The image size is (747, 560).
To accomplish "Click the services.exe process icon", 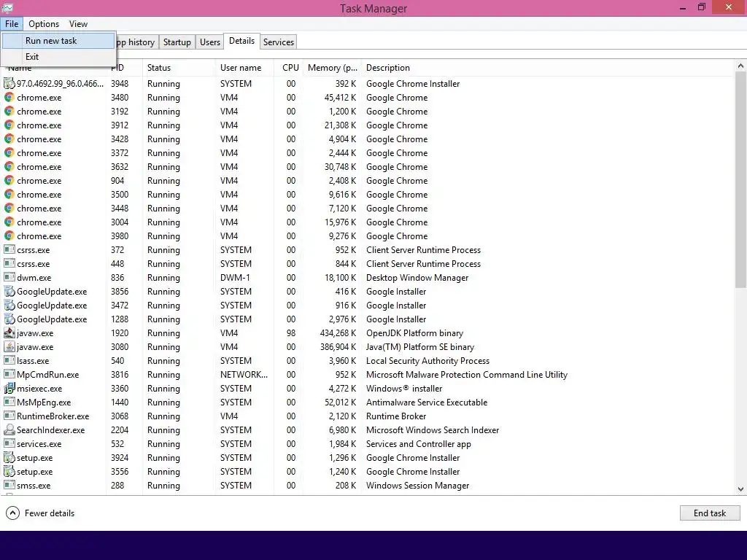I will coord(9,443).
